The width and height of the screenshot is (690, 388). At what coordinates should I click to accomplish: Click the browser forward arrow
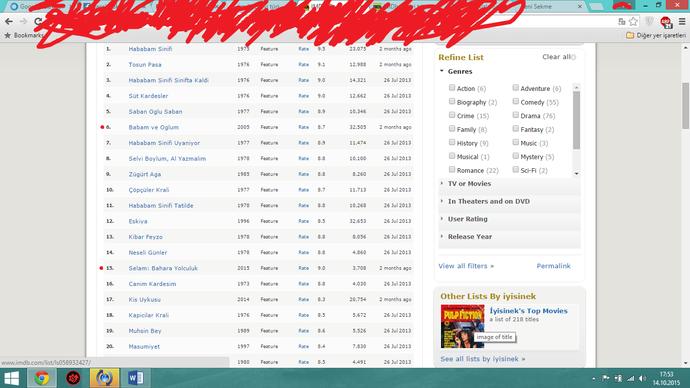(23, 21)
